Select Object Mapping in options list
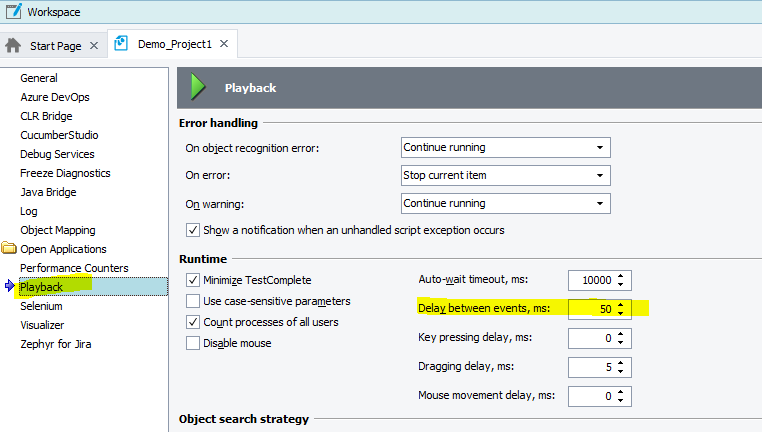The width and height of the screenshot is (762, 432). (x=58, y=230)
